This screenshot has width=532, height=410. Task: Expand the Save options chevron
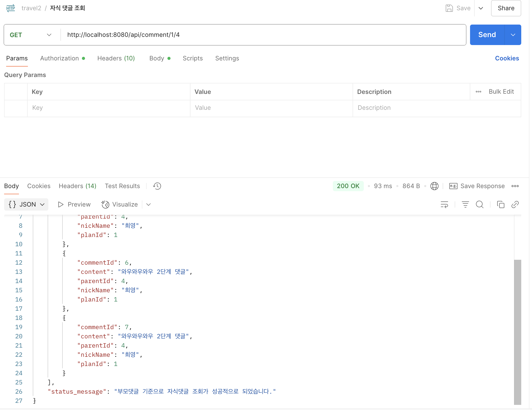481,8
